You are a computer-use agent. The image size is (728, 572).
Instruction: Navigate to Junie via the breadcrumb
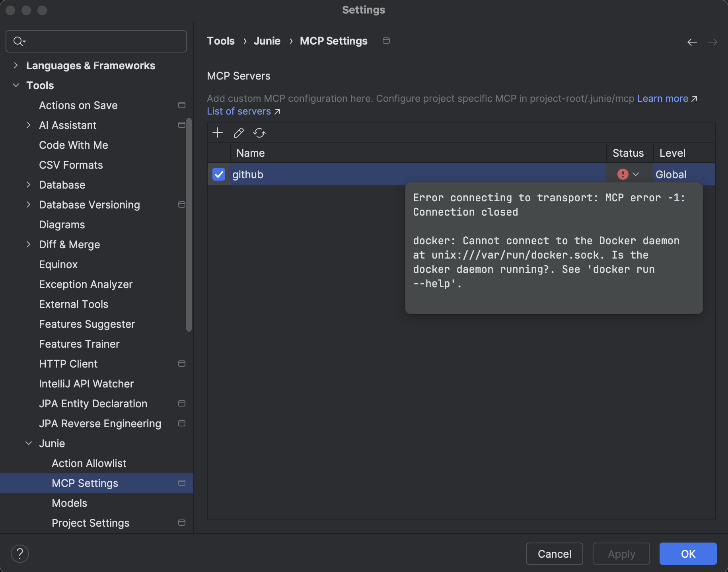pos(267,41)
